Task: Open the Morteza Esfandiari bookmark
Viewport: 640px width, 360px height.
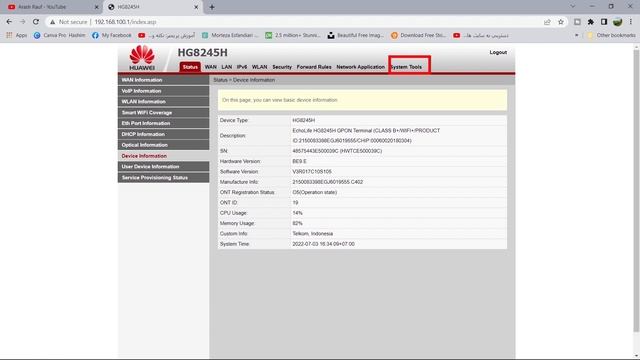Action: point(230,36)
